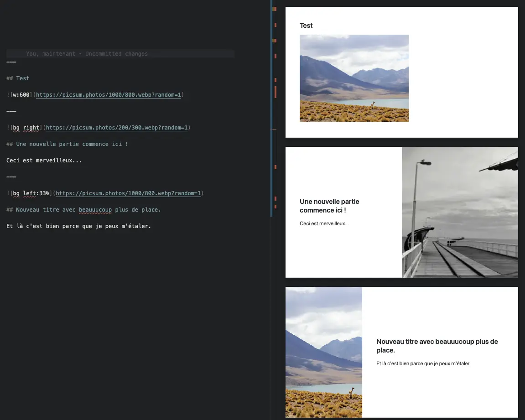The height and width of the screenshot is (420, 525).
Task: Select the black-and-white pier image in preview
Action: coord(460,212)
